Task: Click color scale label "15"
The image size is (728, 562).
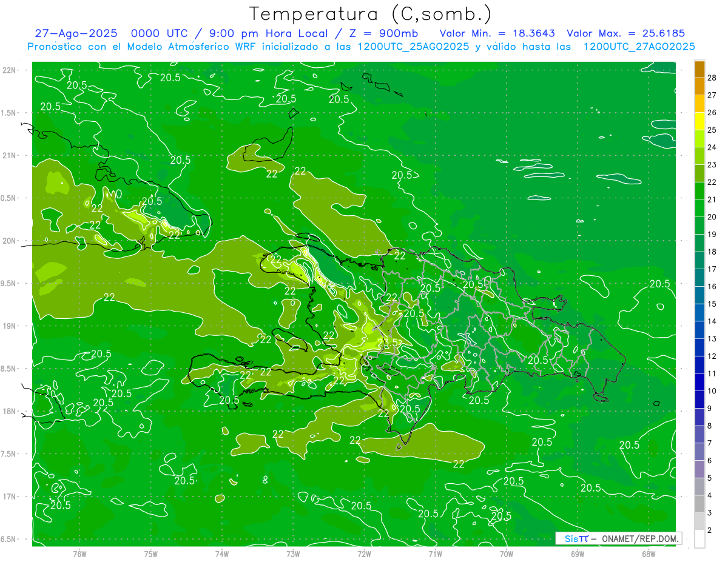Action: pos(712,304)
